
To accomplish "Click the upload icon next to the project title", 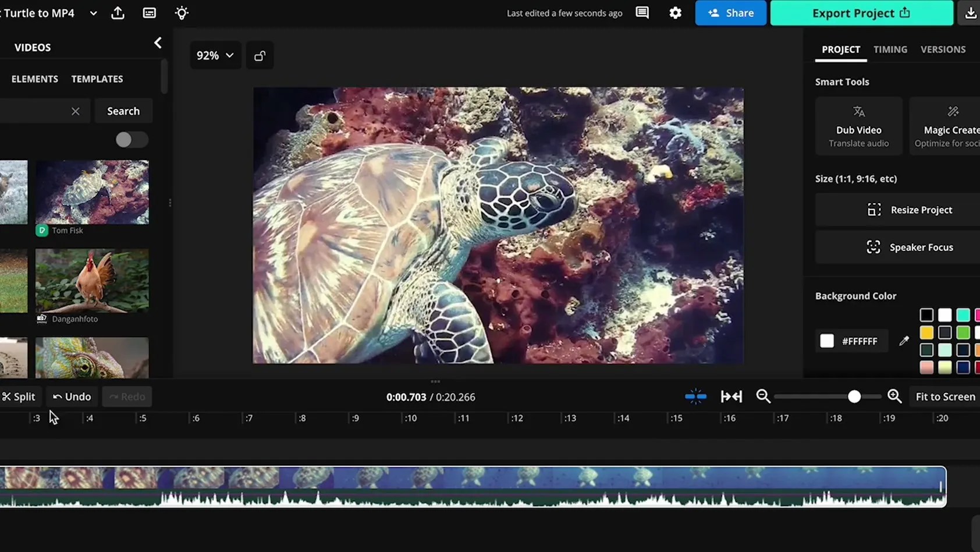I will click(118, 13).
